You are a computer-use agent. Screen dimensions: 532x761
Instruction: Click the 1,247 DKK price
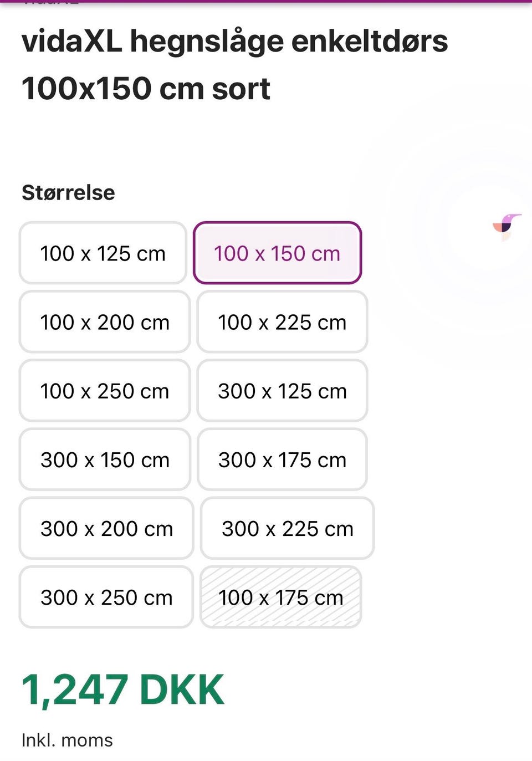(x=123, y=690)
